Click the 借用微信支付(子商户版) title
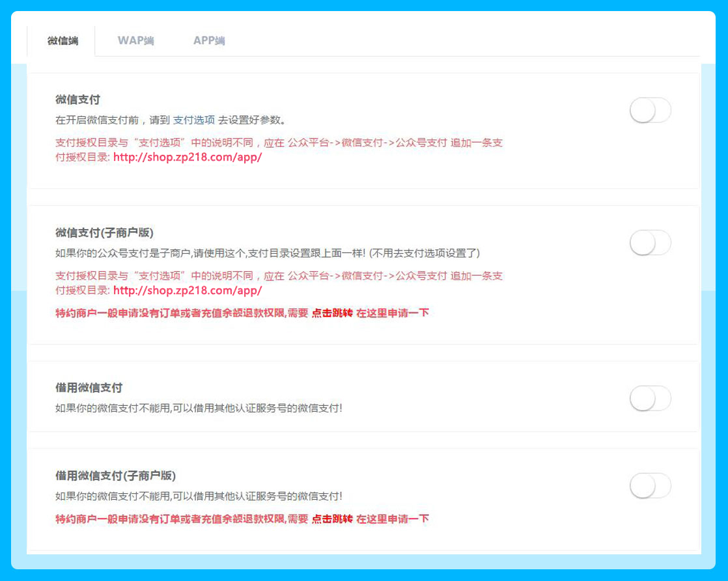 point(115,475)
